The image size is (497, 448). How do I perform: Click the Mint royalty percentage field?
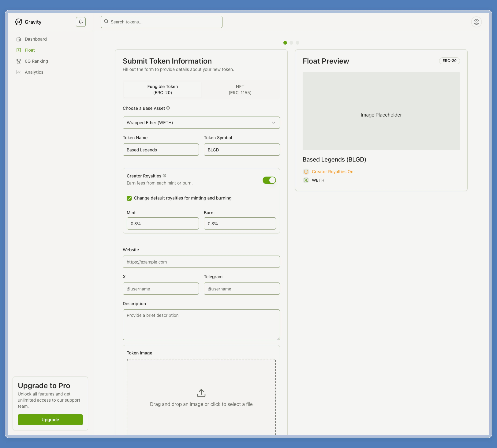pos(163,224)
